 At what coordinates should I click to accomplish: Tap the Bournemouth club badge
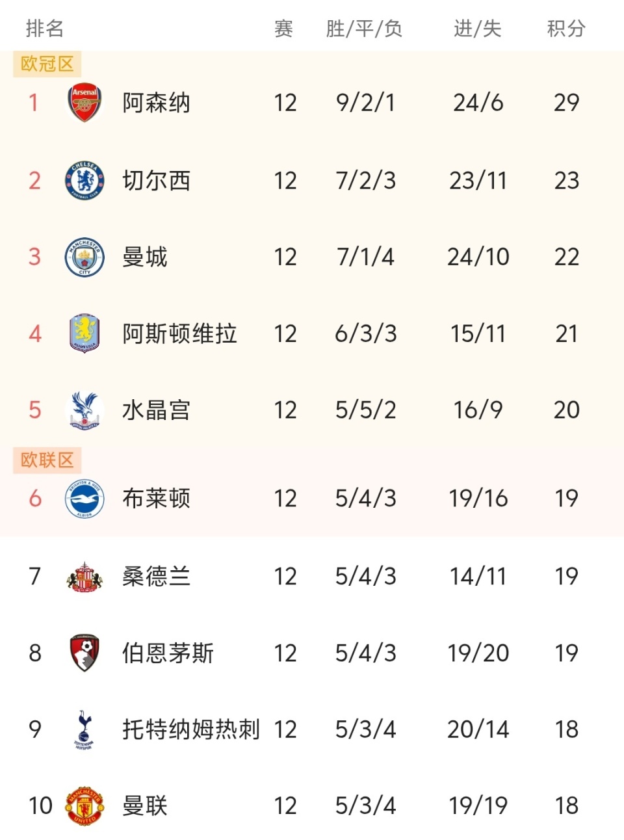coord(84,653)
